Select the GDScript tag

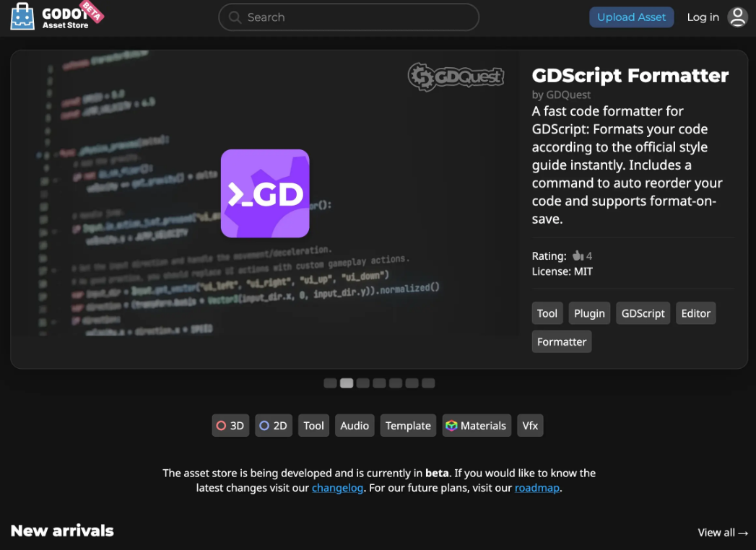pyautogui.click(x=643, y=313)
